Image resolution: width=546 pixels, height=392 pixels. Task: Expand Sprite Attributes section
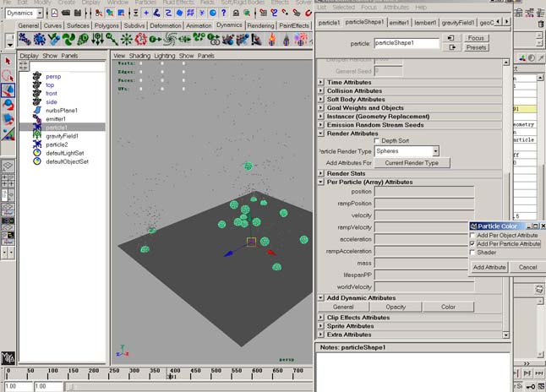click(320, 326)
